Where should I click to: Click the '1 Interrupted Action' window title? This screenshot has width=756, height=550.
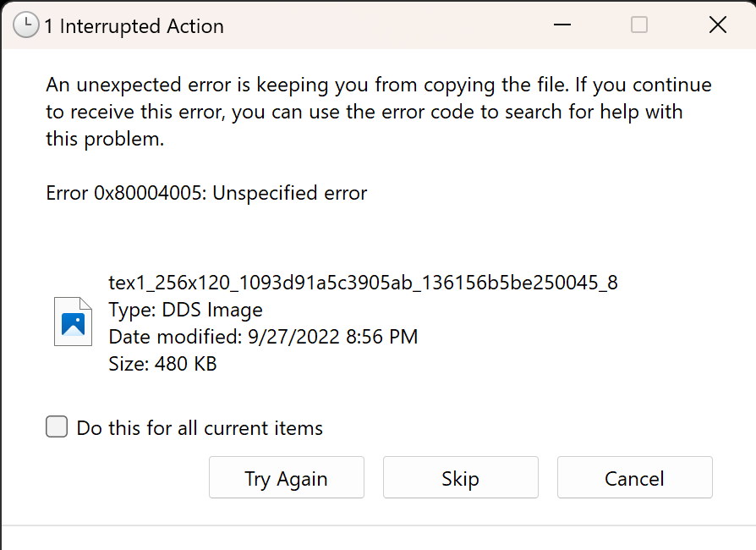pos(134,26)
